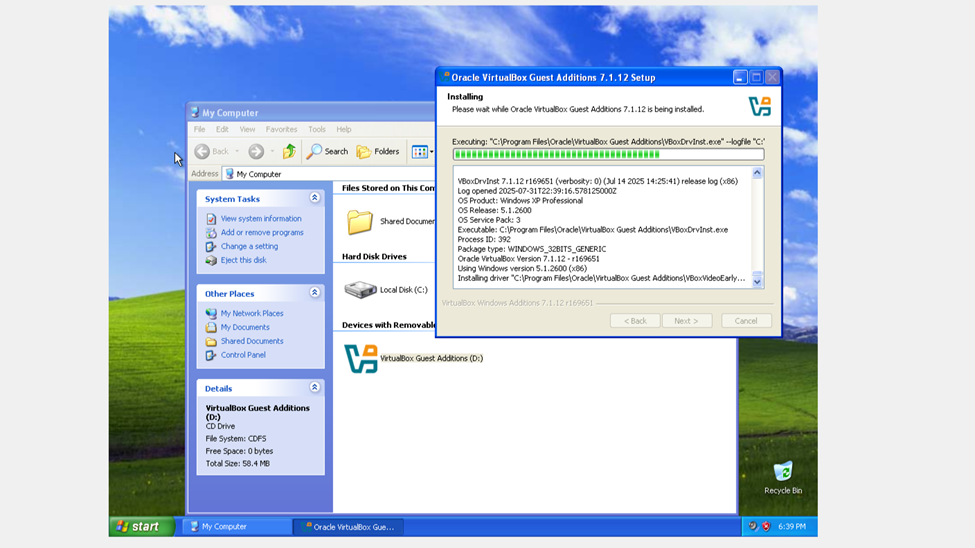The width and height of the screenshot is (975, 548).
Task: Select VirtualBox Guest Additions (D:) drive icon
Action: point(361,358)
